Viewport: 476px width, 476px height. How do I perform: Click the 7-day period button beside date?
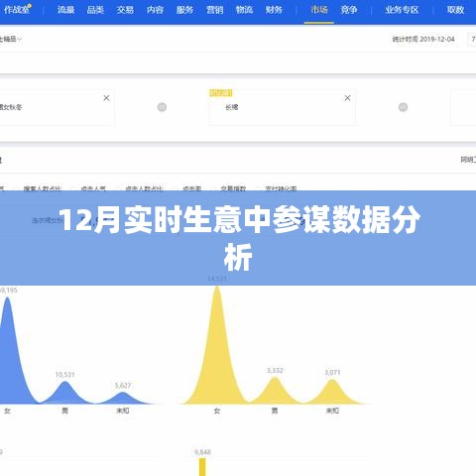coord(472,39)
